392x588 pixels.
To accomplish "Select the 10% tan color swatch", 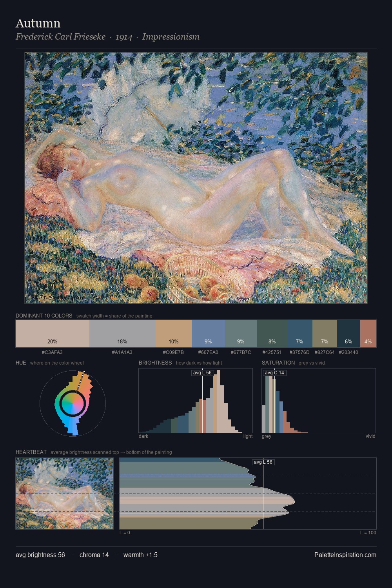I will point(174,334).
